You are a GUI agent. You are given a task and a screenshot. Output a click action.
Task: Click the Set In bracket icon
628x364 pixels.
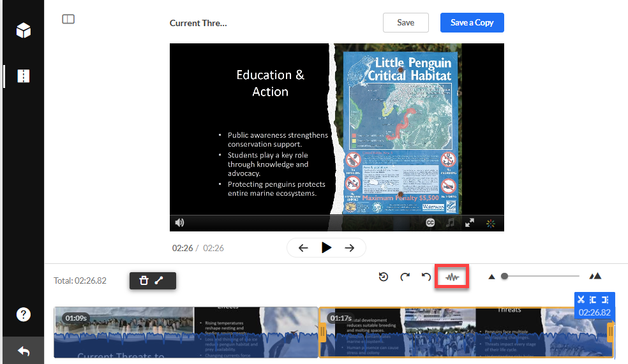tap(593, 300)
